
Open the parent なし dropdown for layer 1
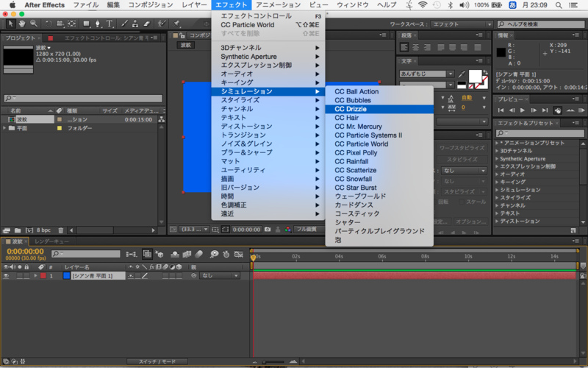(x=219, y=275)
